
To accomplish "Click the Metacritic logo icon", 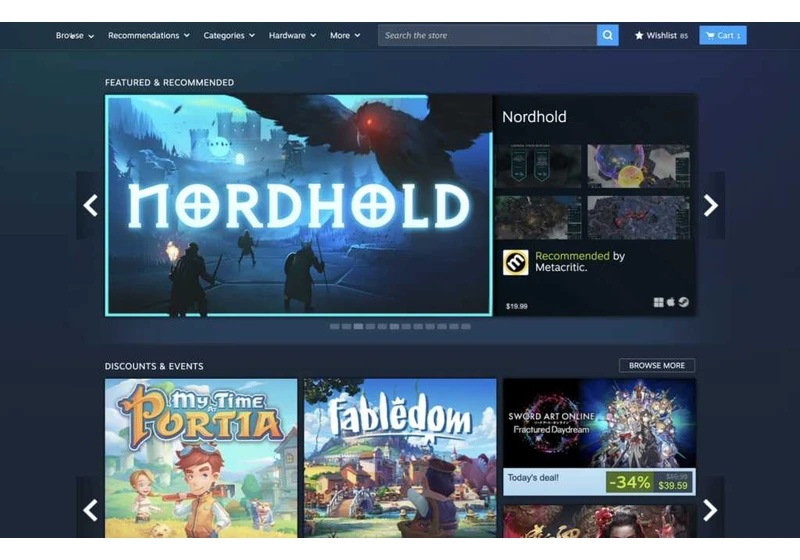I will coord(515,262).
